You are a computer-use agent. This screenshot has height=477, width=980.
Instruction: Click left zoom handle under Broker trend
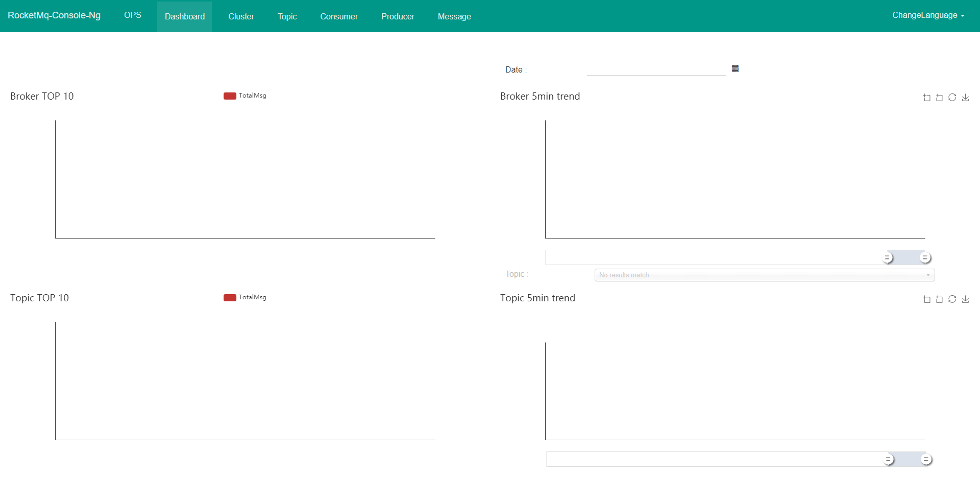tap(888, 258)
